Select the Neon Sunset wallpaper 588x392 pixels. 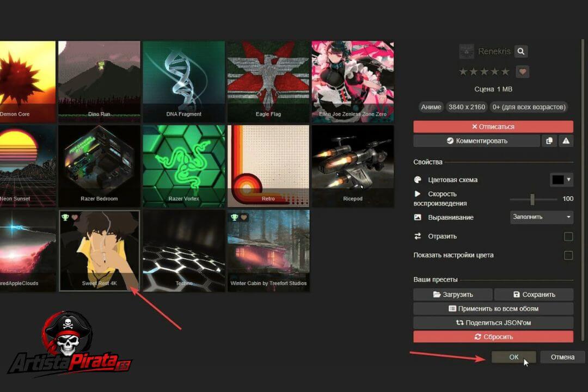click(28, 166)
